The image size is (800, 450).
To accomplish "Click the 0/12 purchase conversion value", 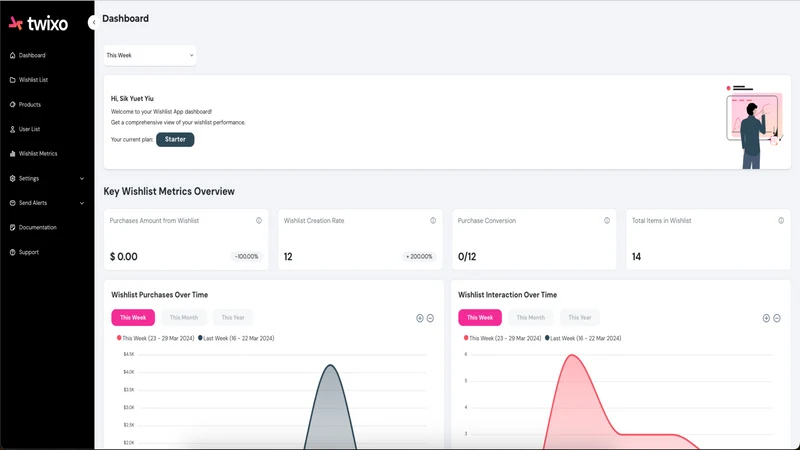I will pos(467,257).
